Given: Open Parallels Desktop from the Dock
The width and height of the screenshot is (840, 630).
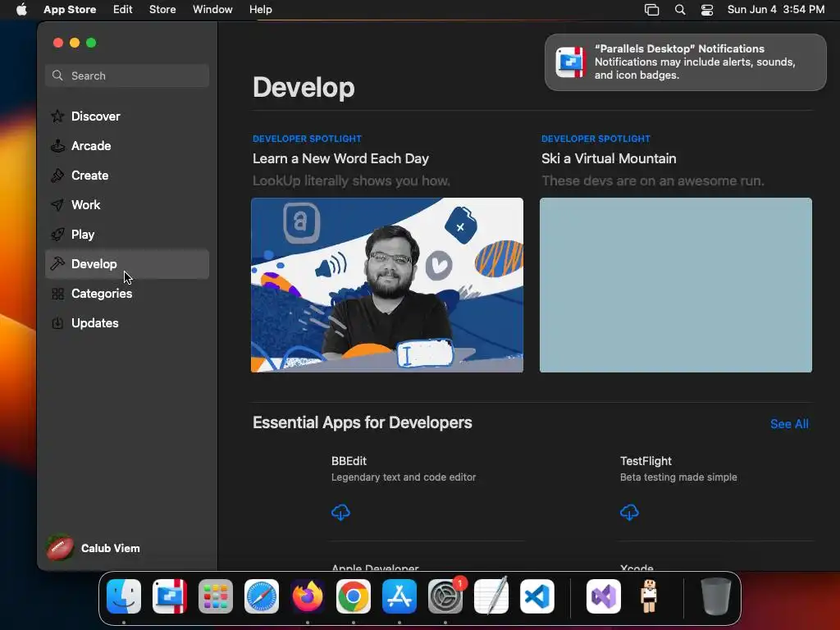Looking at the screenshot, I should click(170, 596).
